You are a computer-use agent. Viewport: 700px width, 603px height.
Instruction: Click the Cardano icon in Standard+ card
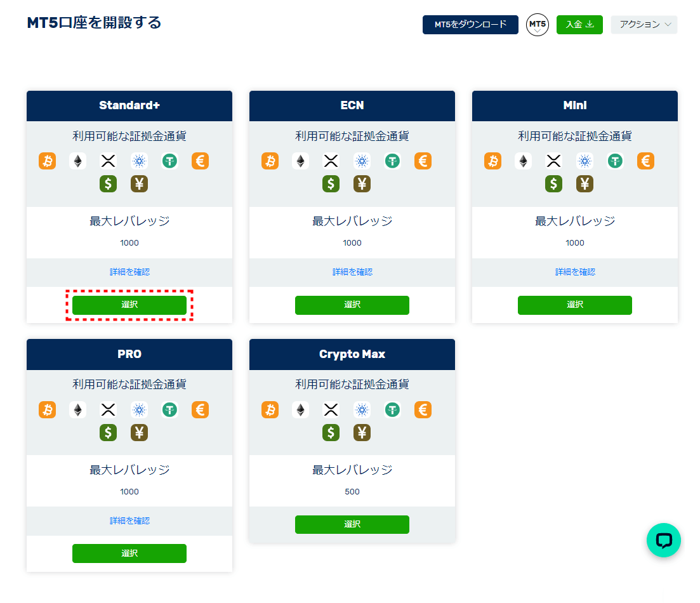[x=139, y=161]
